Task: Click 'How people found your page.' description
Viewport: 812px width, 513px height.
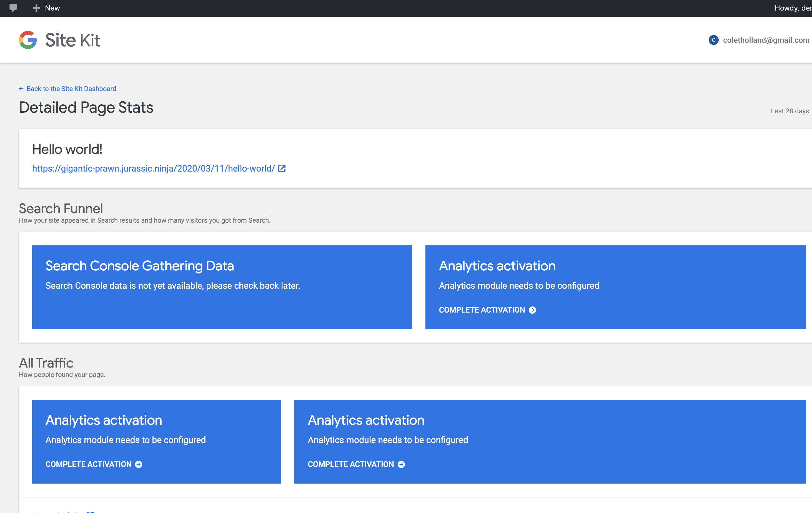Action: tap(62, 374)
